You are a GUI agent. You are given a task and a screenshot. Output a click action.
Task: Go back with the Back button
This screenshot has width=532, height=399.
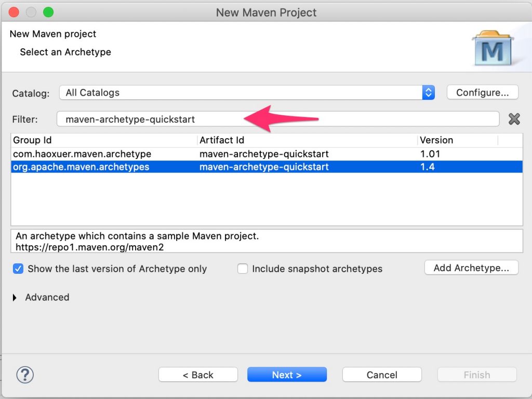point(198,375)
